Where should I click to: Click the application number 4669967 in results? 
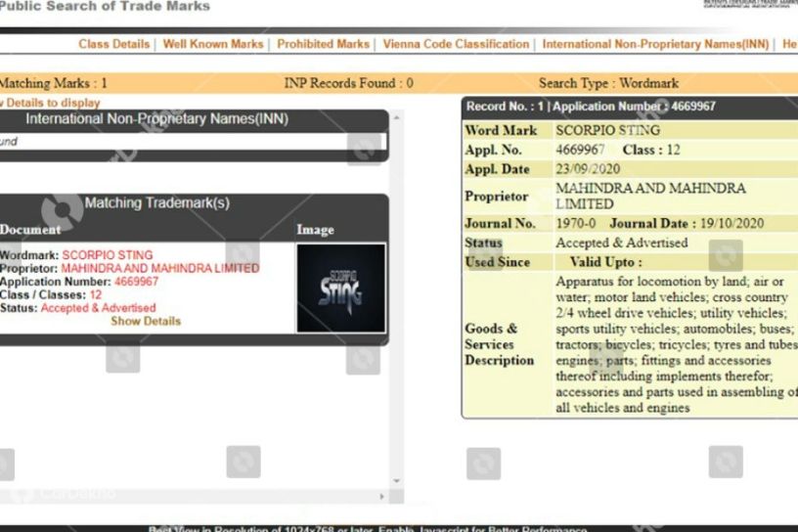tap(136, 282)
